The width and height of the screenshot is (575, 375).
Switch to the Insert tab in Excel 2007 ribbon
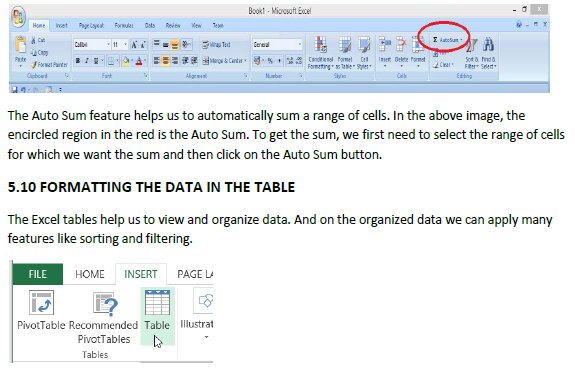61,25
